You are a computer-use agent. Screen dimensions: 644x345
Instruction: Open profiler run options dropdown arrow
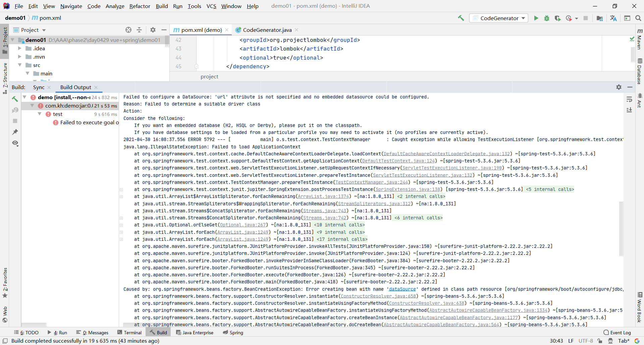tap(577, 18)
